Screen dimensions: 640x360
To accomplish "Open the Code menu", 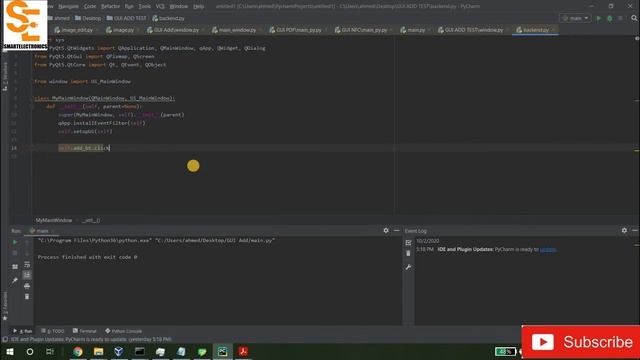I will (x=90, y=7).
